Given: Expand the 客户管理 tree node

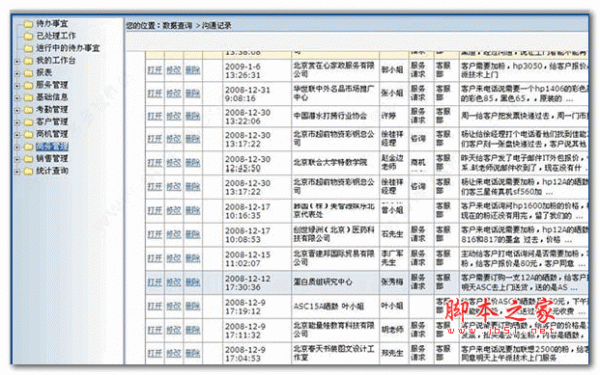Looking at the screenshot, I should (17, 122).
